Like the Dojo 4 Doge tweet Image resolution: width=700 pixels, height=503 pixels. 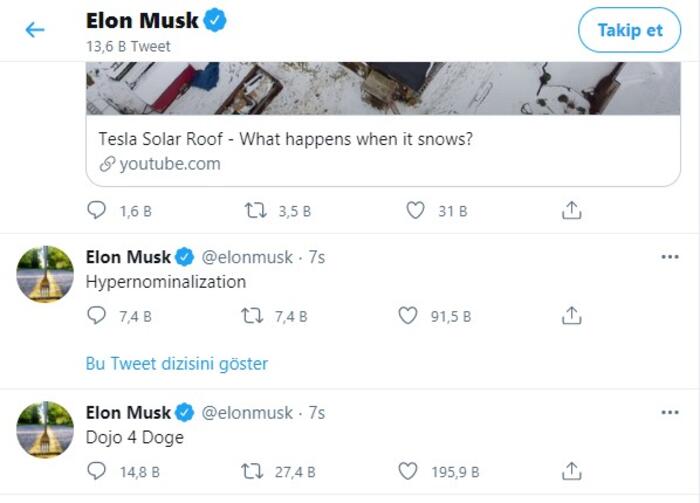click(x=407, y=471)
